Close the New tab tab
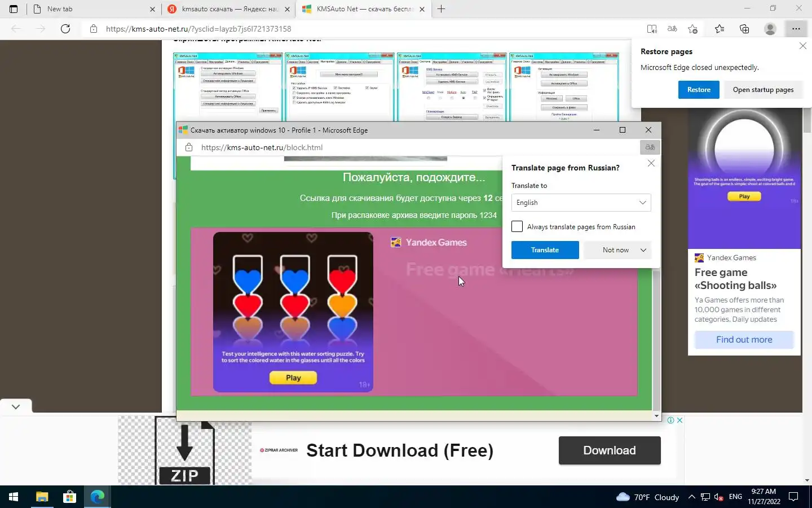The width and height of the screenshot is (812, 508). pyautogui.click(x=152, y=9)
